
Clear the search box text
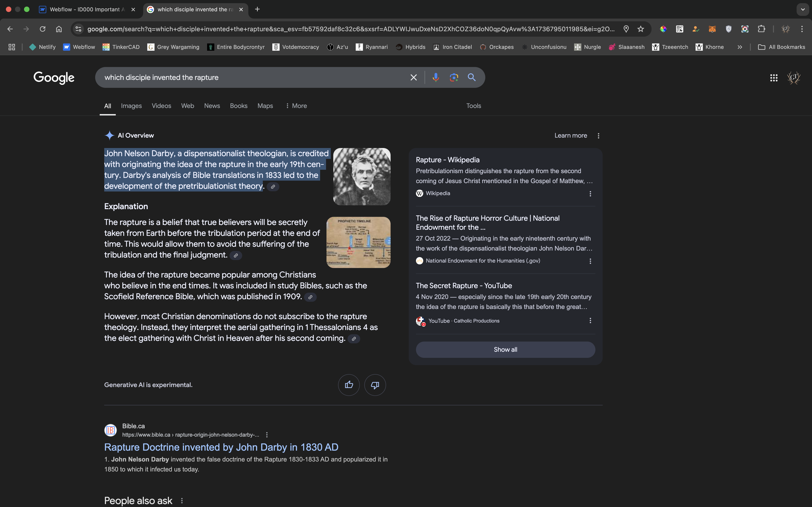(413, 77)
